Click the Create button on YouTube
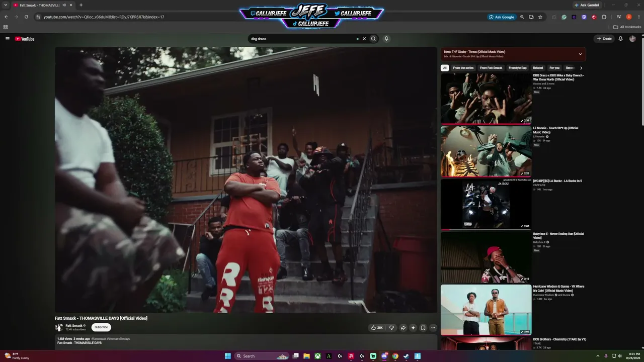 (x=604, y=39)
